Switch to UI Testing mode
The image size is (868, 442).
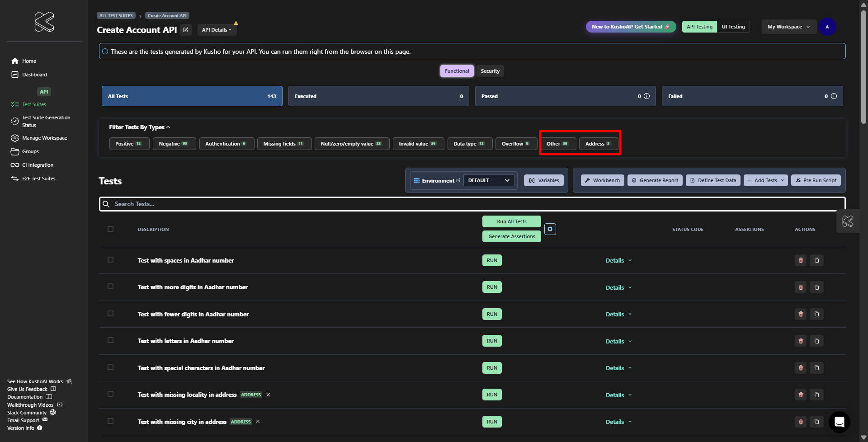[x=733, y=27]
